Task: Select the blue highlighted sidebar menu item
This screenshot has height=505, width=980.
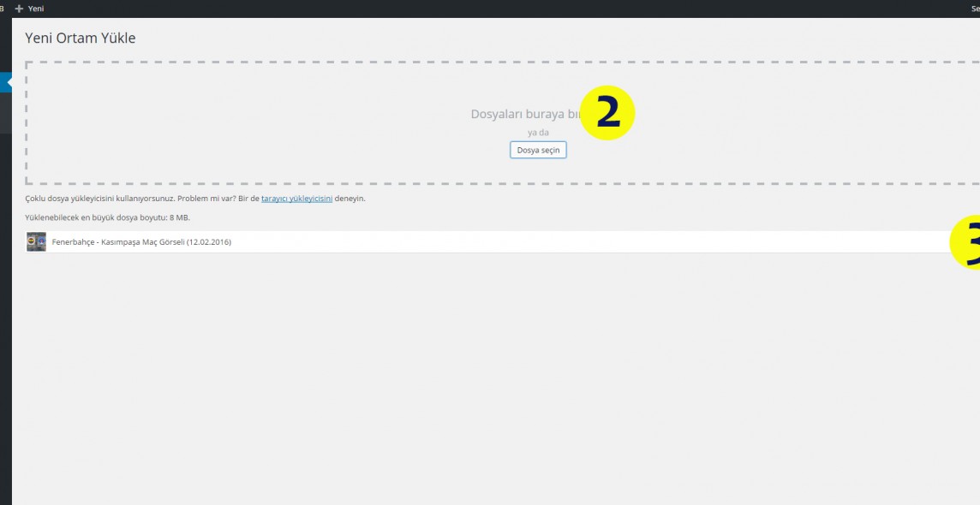Action: [x=5, y=83]
